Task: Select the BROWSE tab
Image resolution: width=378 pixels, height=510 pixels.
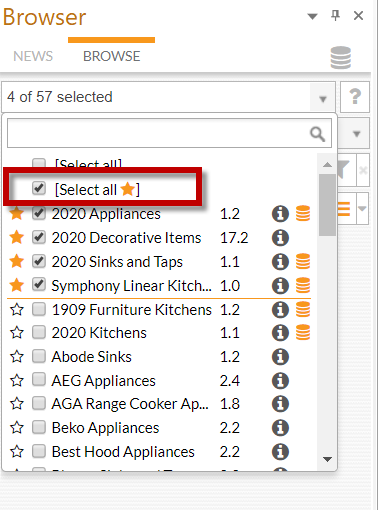Action: click(112, 56)
